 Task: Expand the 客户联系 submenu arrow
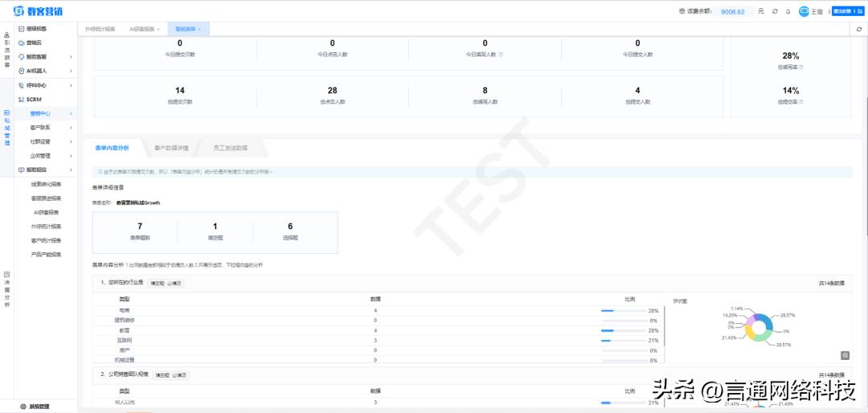(71, 127)
